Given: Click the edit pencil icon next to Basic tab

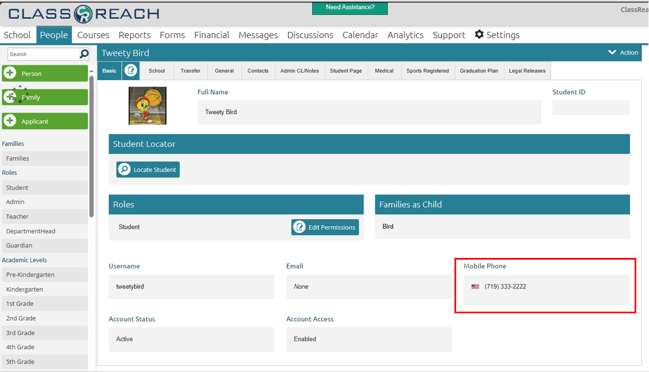Looking at the screenshot, I should point(131,70).
